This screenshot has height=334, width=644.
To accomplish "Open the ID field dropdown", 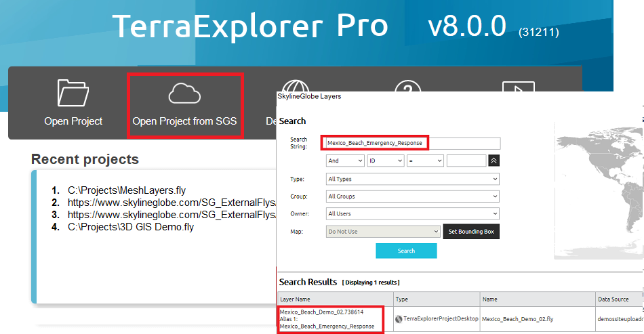I will tap(386, 161).
